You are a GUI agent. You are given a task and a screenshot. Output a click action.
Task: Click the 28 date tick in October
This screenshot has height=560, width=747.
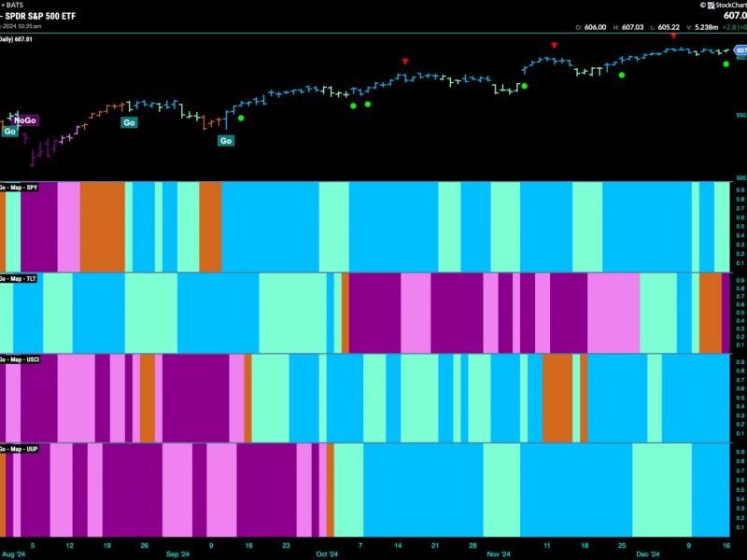click(x=472, y=545)
